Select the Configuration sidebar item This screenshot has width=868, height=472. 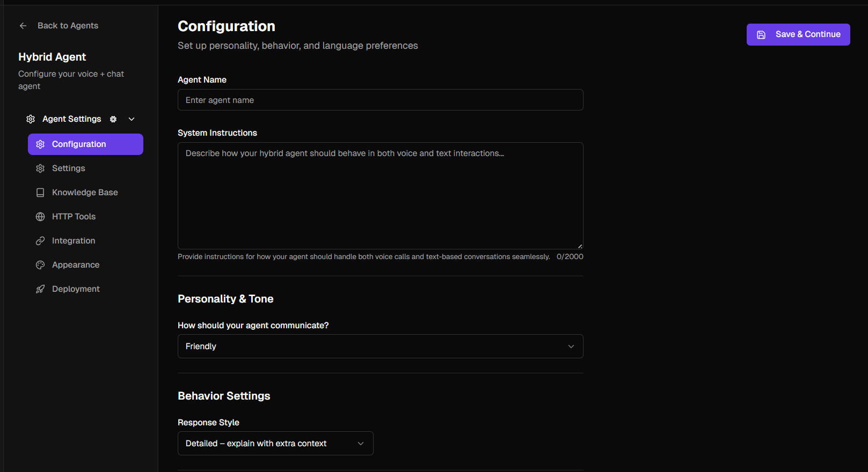pos(85,144)
